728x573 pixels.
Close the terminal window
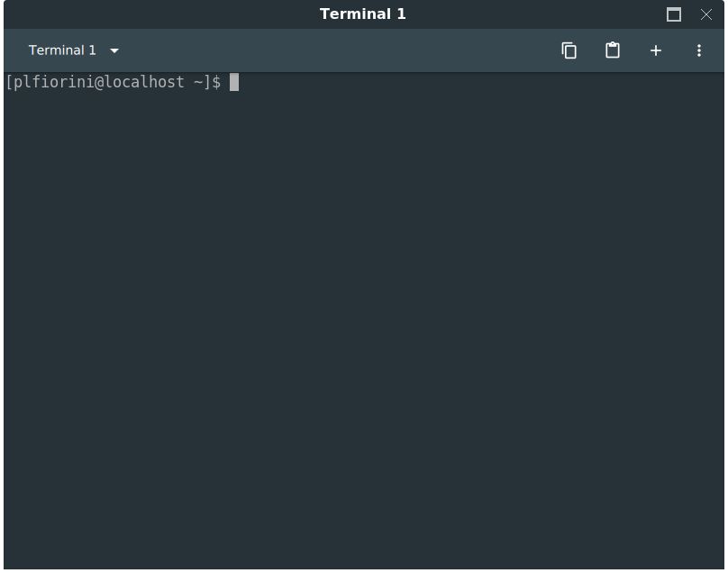point(706,14)
